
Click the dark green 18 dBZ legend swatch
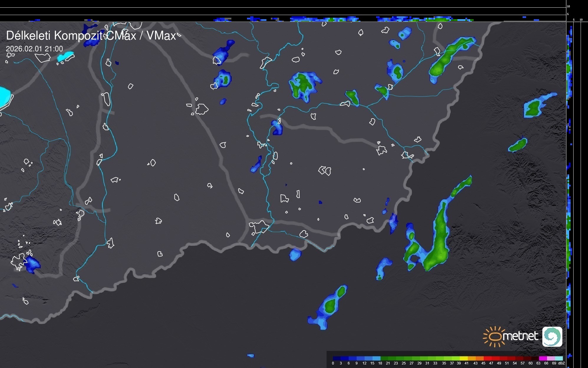384,358
